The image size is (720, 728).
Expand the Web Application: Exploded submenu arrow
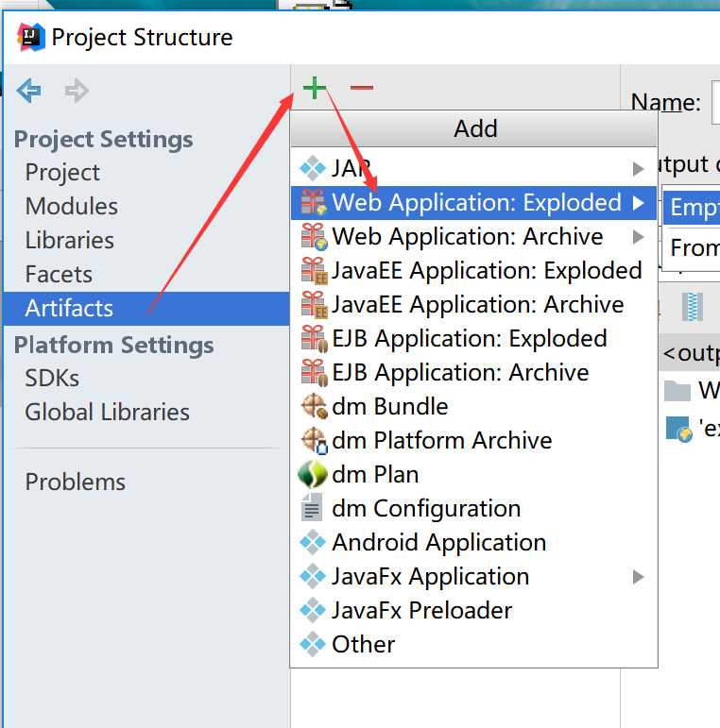pyautogui.click(x=639, y=202)
